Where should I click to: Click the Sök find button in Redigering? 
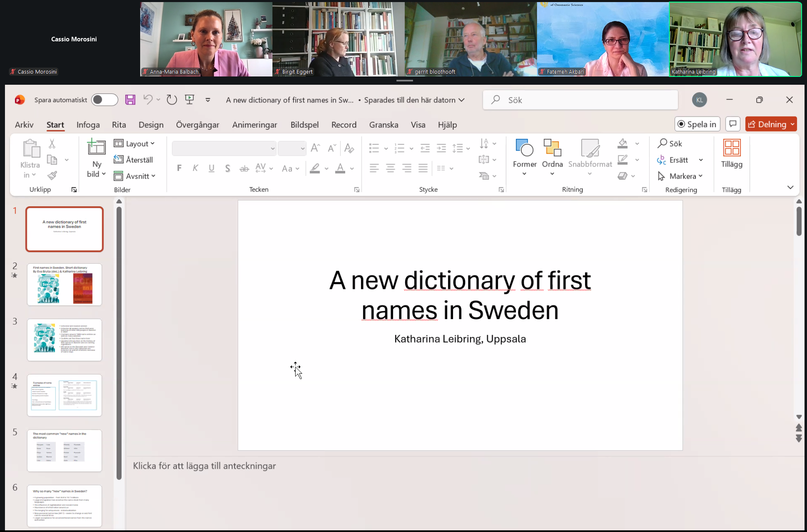tap(670, 143)
